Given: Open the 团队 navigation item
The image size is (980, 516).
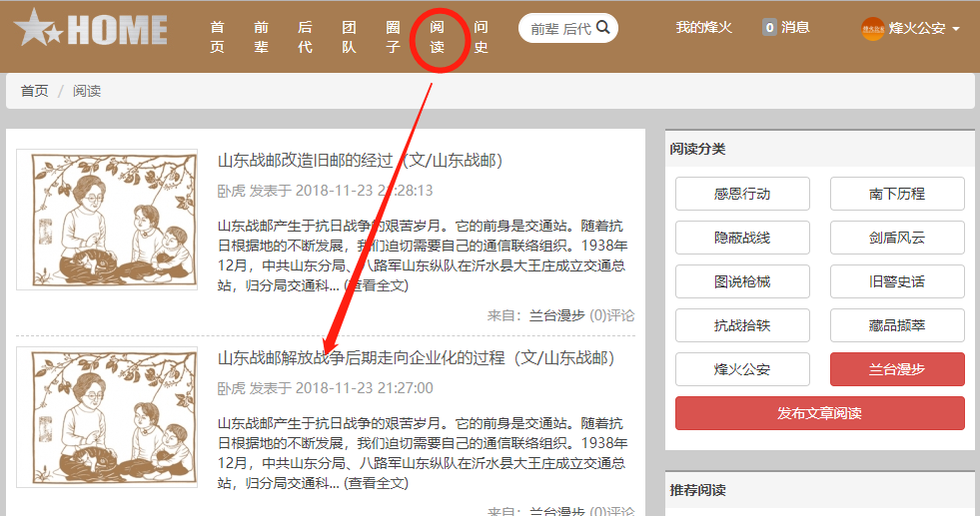Looking at the screenshot, I should click(x=349, y=37).
